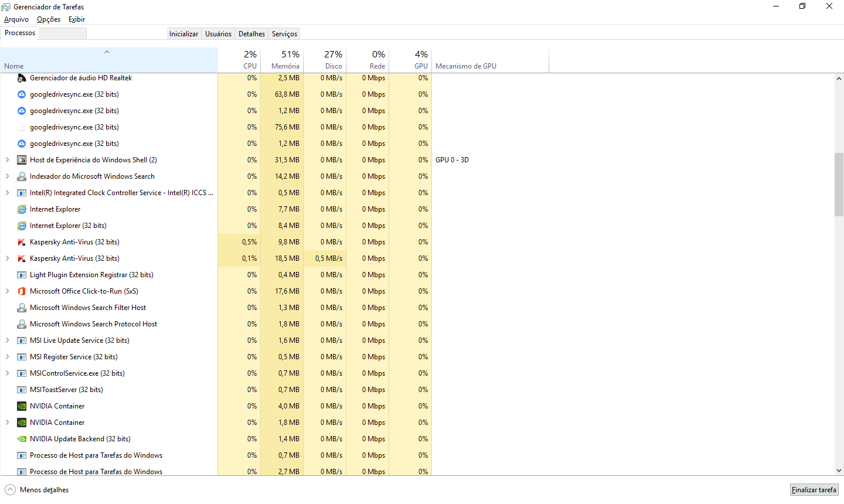The image size is (844, 504).
Task: Expand the Indexador do Microsoft Windows Search row
Action: tap(7, 176)
